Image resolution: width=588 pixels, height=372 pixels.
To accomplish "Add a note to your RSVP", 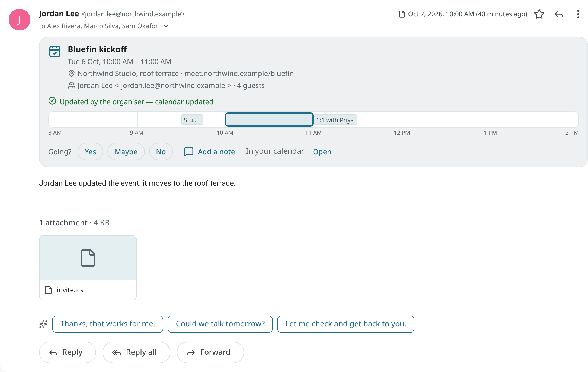I will [210, 152].
